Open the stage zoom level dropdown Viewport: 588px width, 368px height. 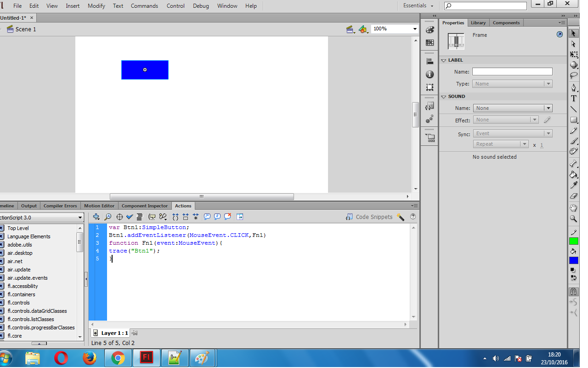tap(415, 29)
